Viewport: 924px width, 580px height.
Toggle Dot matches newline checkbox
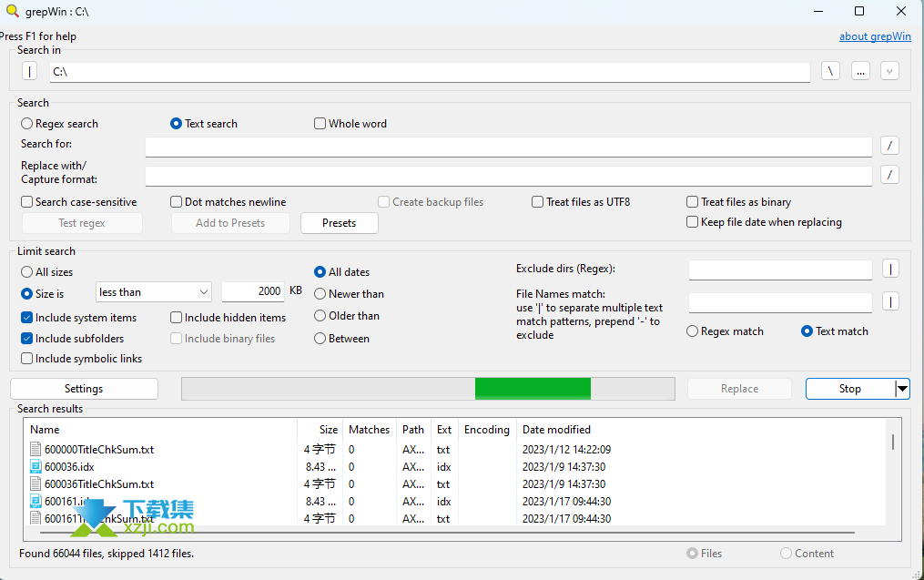(x=176, y=202)
